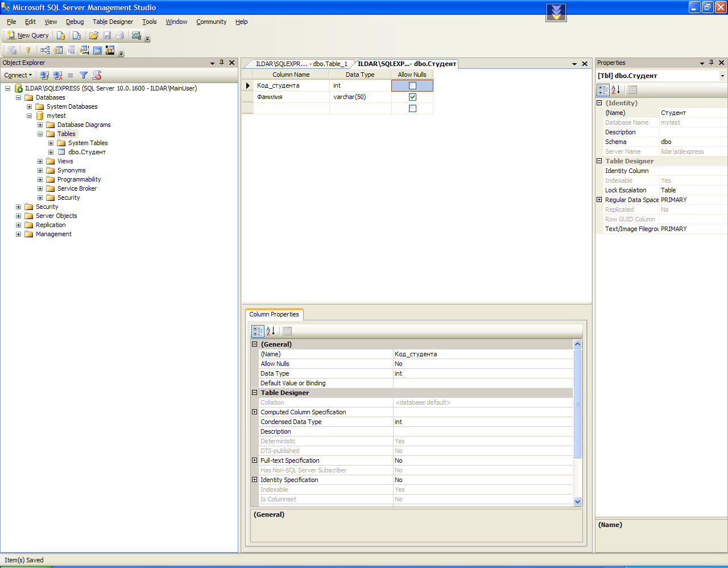Viewport: 728px width, 568px height.
Task: Start a New Query
Action: 28,35
